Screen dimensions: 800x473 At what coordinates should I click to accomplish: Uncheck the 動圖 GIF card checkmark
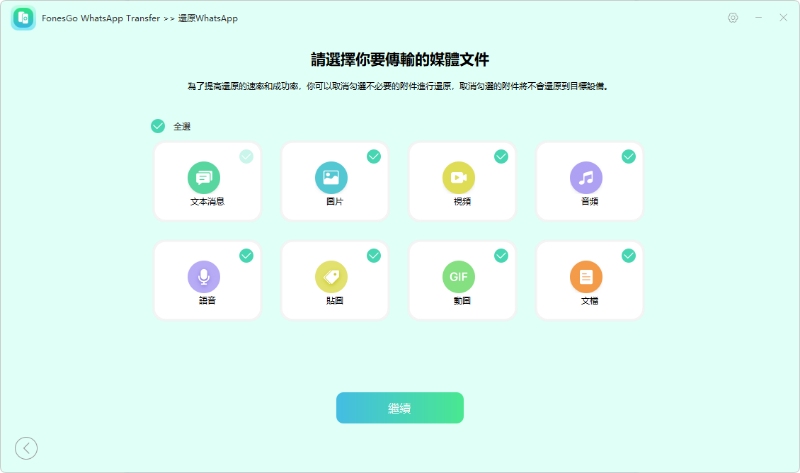[501, 256]
